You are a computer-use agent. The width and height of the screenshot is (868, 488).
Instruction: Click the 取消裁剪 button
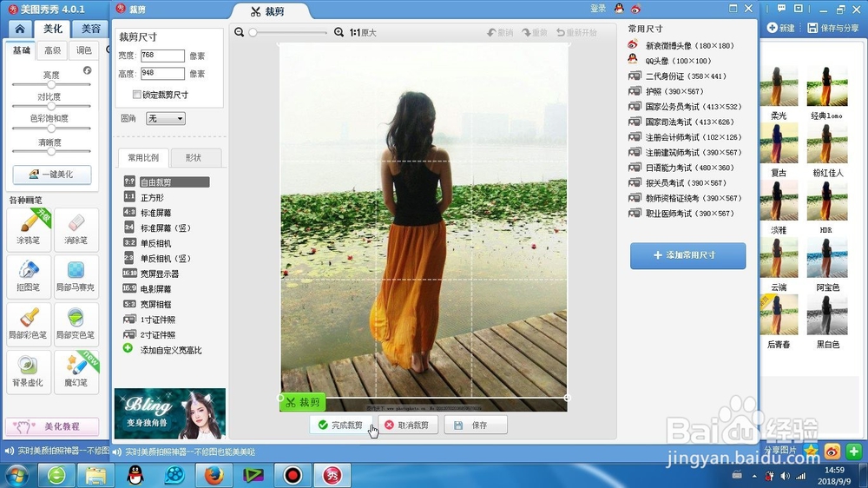pyautogui.click(x=407, y=425)
